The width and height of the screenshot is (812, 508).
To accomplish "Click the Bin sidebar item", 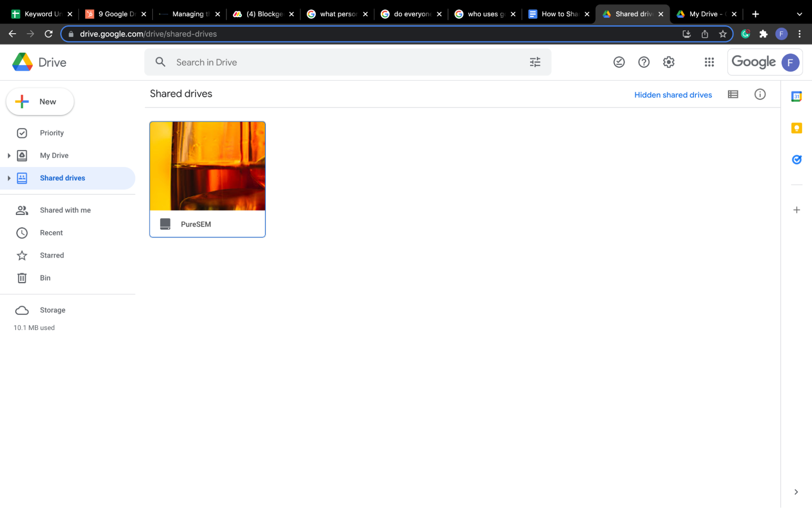I will (45, 278).
